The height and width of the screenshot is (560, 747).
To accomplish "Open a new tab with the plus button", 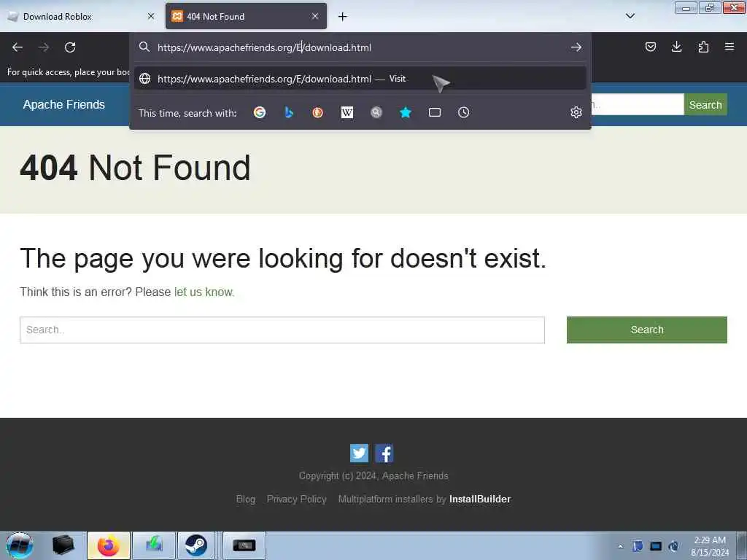I will click(343, 17).
